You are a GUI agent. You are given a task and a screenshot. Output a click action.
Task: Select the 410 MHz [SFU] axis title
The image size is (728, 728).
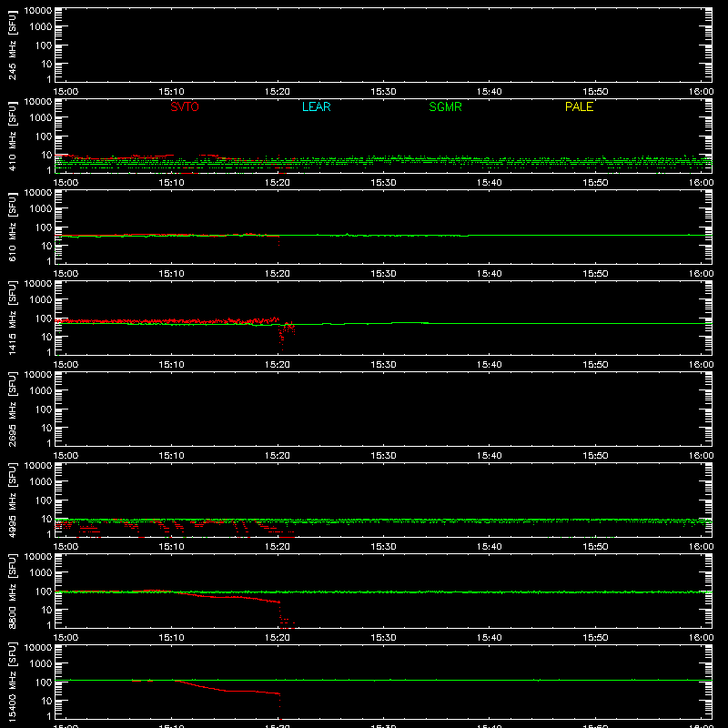coord(12,136)
